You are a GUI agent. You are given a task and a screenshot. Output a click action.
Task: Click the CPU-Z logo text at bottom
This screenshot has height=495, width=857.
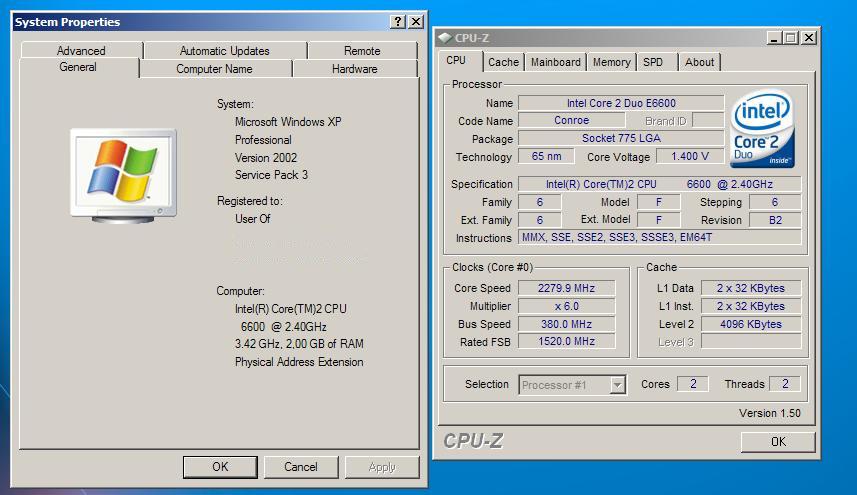pyautogui.click(x=473, y=441)
